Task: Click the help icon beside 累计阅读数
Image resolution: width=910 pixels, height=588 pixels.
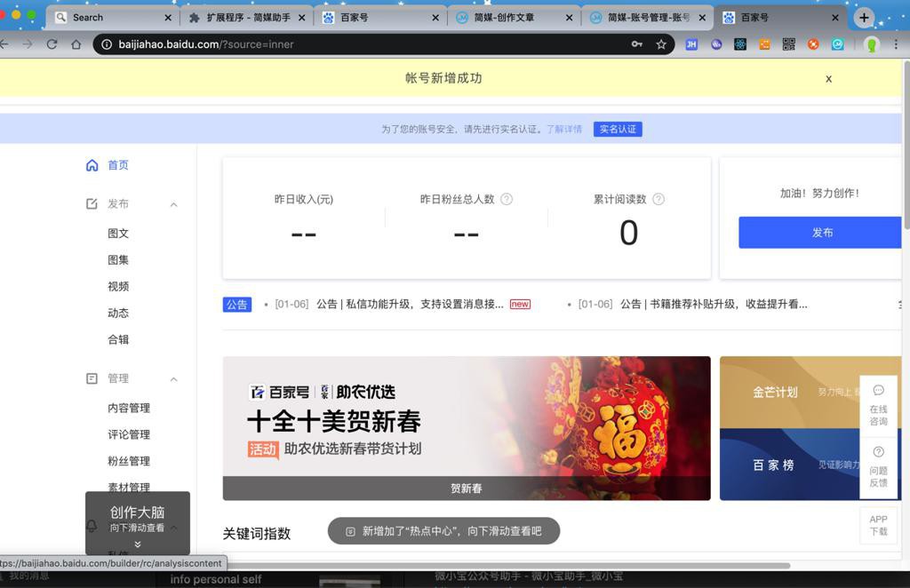Action: pos(659,199)
